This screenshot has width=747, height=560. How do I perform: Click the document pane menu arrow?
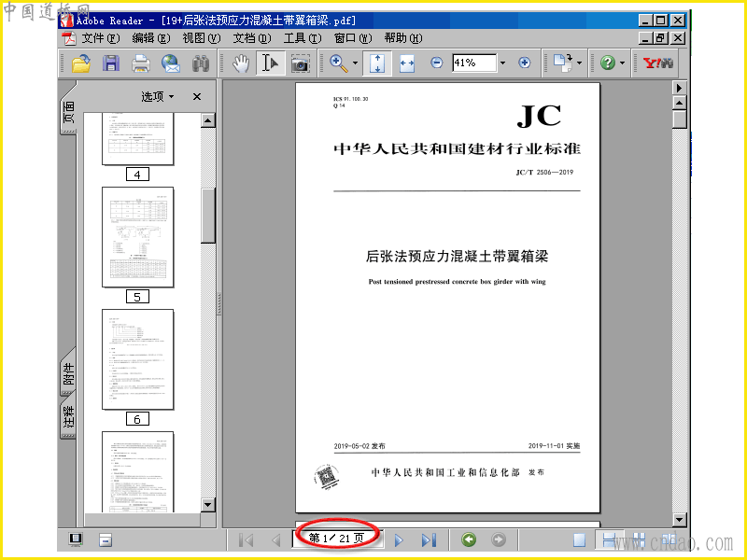pos(680,88)
